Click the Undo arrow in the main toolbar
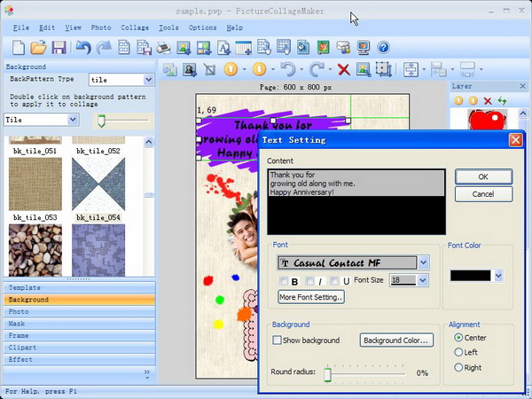 point(83,47)
